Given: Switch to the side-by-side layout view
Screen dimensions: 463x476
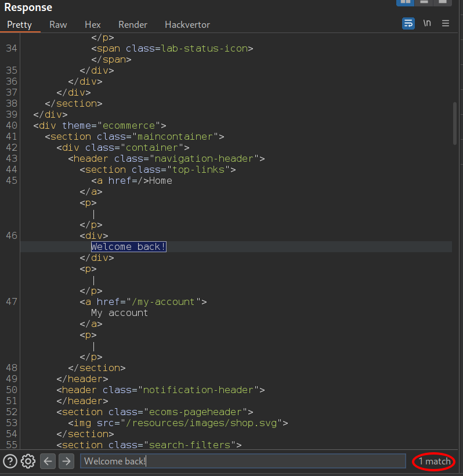Looking at the screenshot, I should click(404, 2).
